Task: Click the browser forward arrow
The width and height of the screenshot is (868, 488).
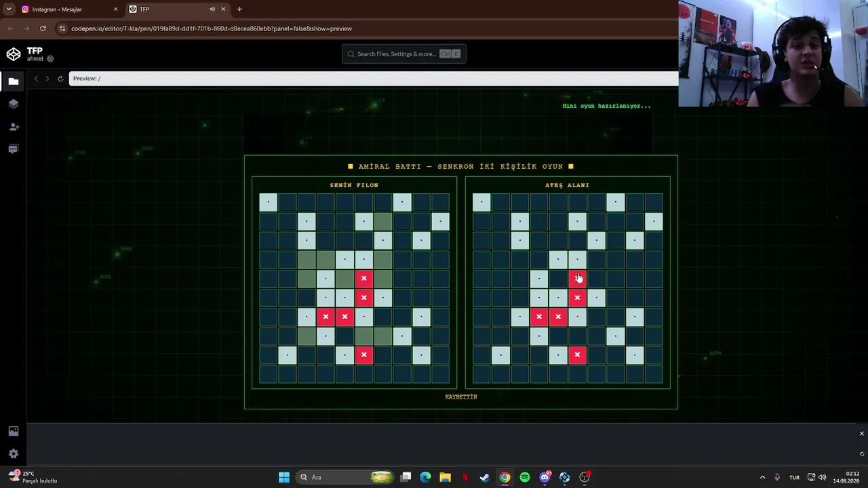Action: 26,28
